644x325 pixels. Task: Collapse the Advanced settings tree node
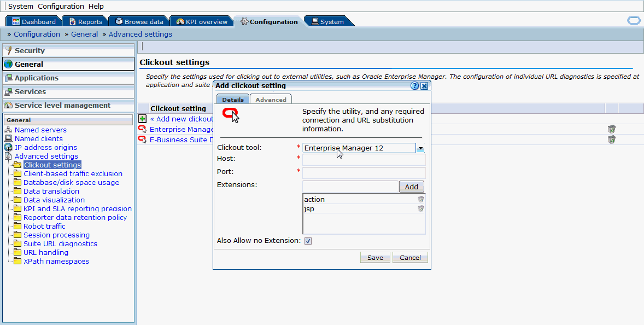(x=46, y=156)
